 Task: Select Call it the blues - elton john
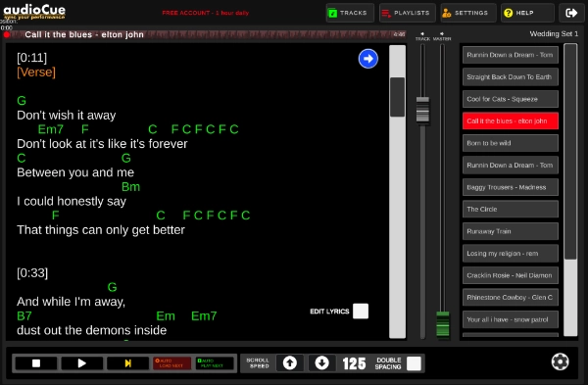coord(510,121)
